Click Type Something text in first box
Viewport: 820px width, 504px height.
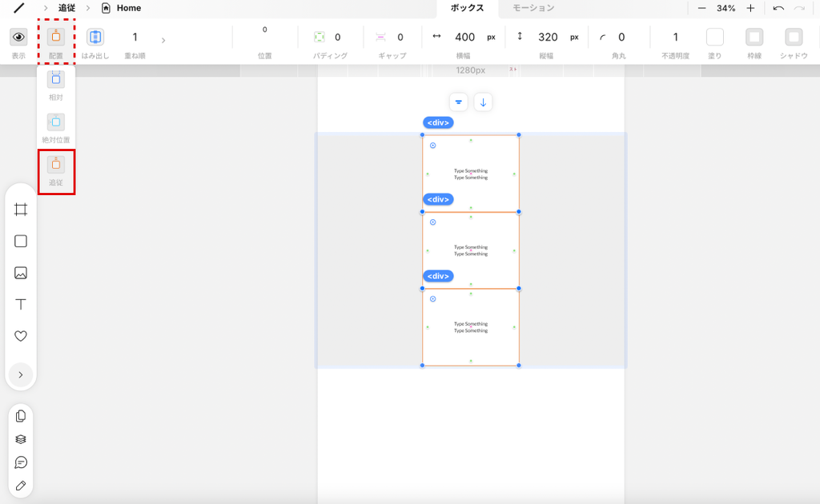tap(471, 174)
